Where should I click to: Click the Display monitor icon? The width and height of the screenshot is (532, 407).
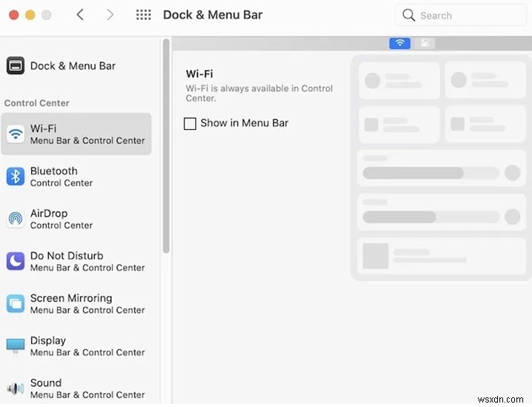pyautogui.click(x=16, y=345)
